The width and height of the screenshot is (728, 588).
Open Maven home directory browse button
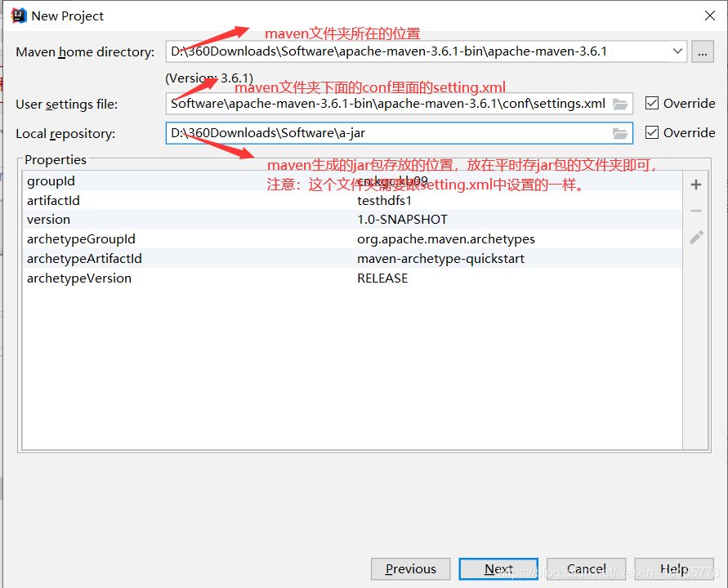click(x=703, y=51)
